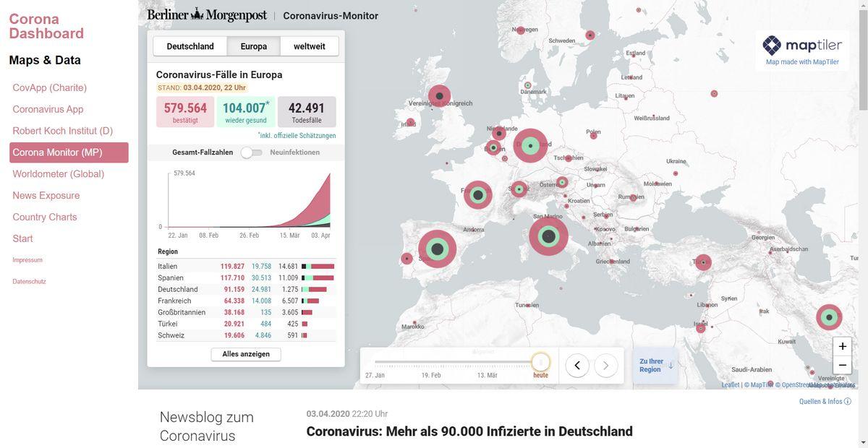
Task: Click the timeline slider handle at heute
Action: click(x=540, y=362)
